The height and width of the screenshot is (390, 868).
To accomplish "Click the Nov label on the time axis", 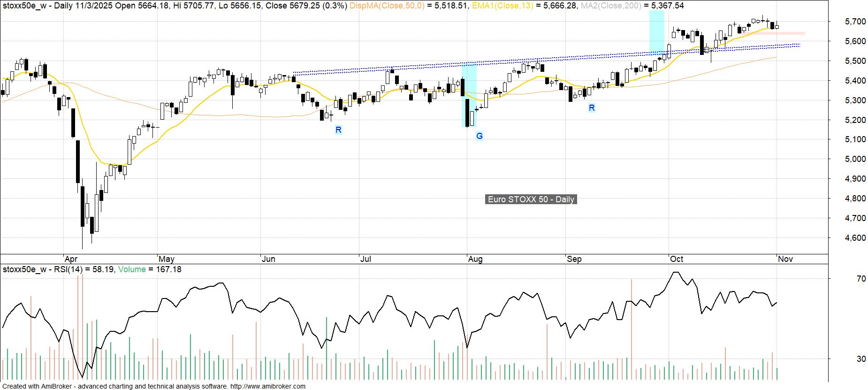I will click(x=785, y=259).
